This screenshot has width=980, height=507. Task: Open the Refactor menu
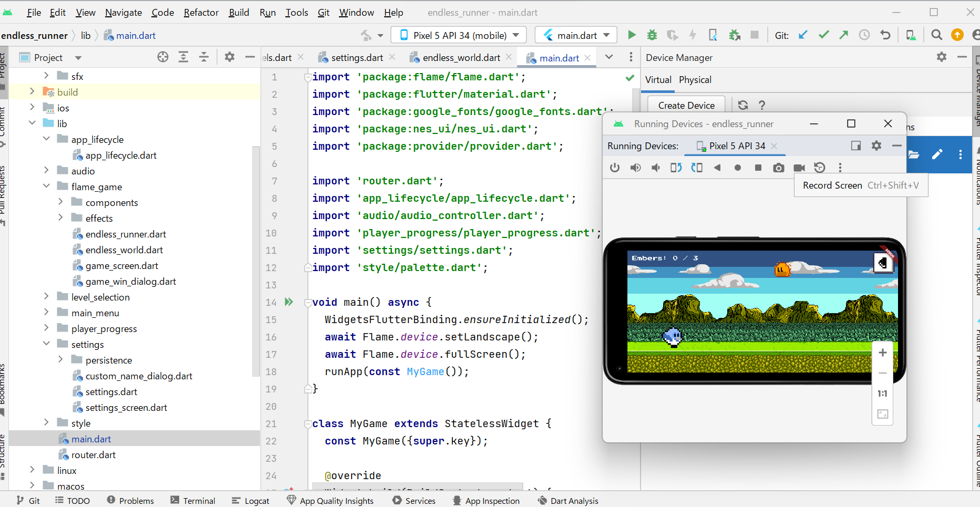coord(201,12)
